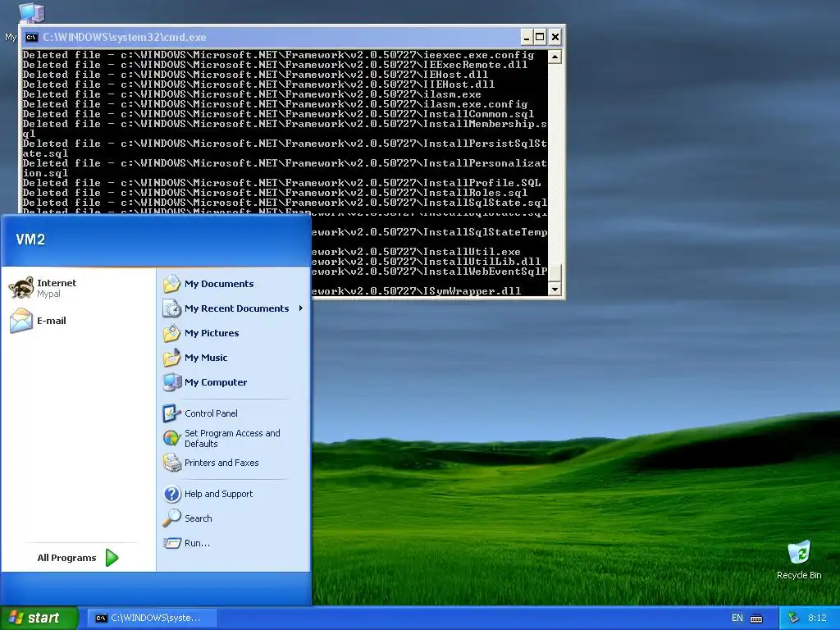
Task: Click the cmd.exe title bar icon
Action: point(32,37)
